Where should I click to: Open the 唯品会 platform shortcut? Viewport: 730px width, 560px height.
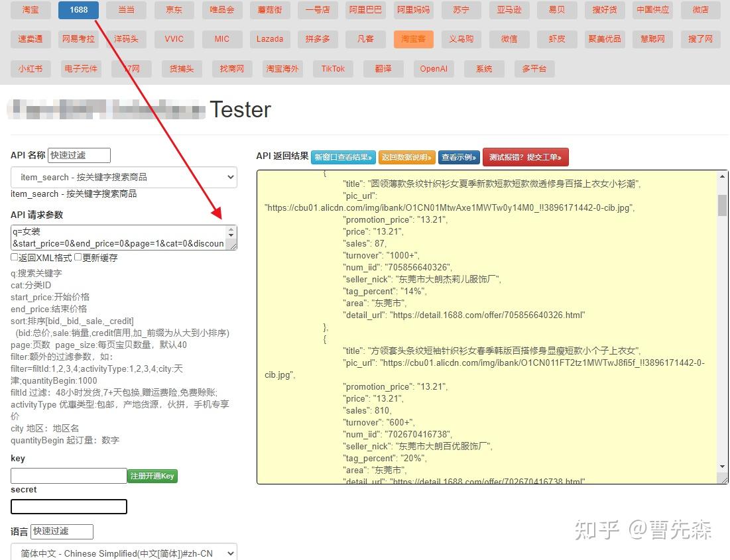(222, 10)
